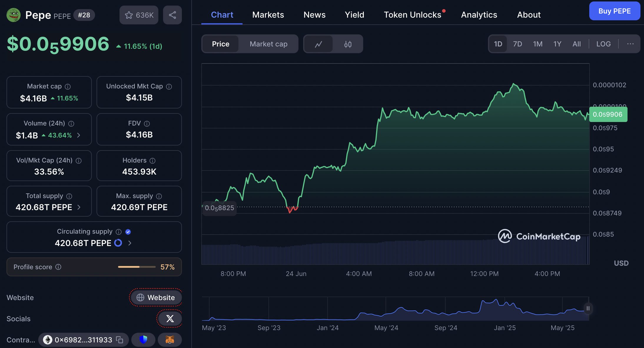
Task: Click the Unlocked Mkt Cap value $4.15B
Action: coord(139,98)
